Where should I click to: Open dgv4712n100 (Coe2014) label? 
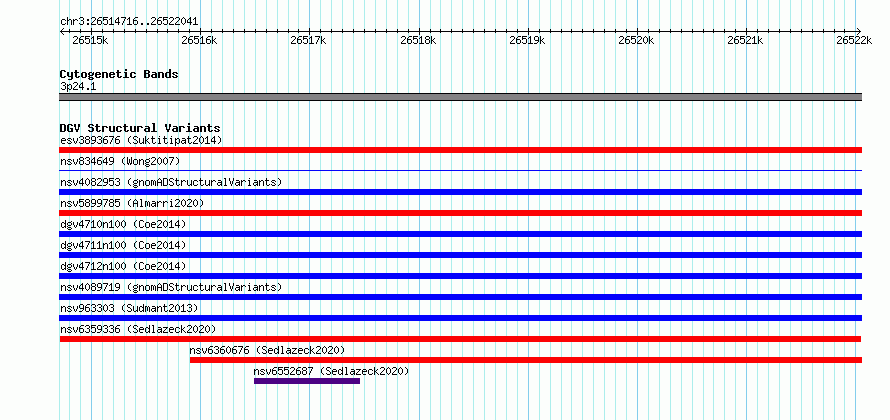point(123,266)
